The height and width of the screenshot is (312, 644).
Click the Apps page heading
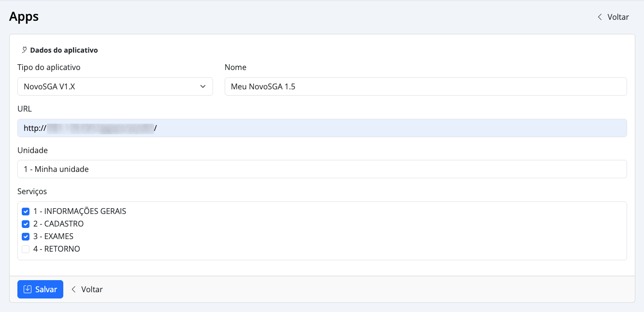[24, 16]
